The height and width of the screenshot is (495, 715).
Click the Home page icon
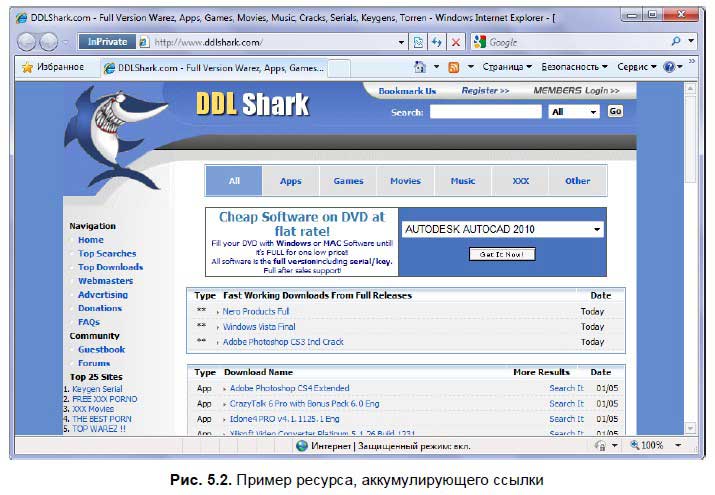tap(420, 67)
